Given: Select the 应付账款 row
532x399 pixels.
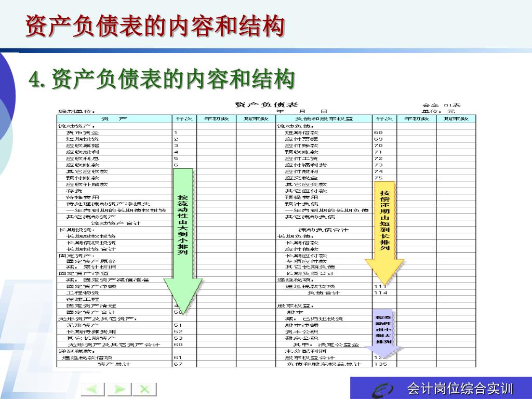Looking at the screenshot, I should click(302, 145).
